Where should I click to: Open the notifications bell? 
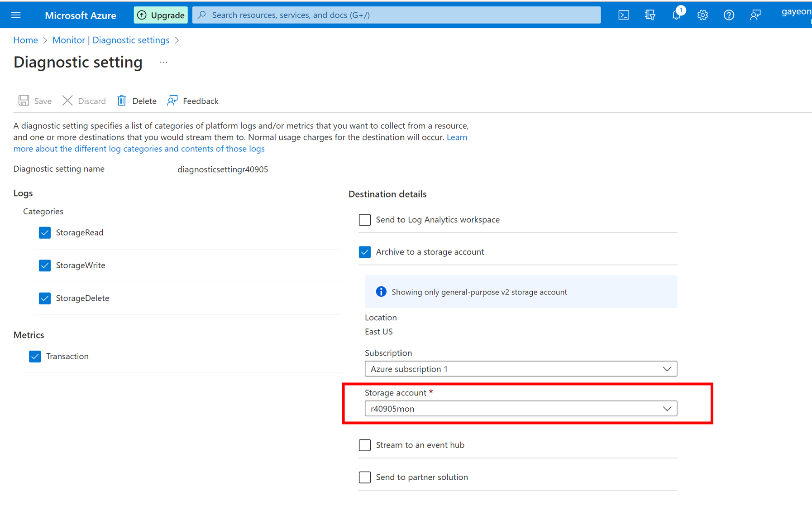[x=676, y=15]
